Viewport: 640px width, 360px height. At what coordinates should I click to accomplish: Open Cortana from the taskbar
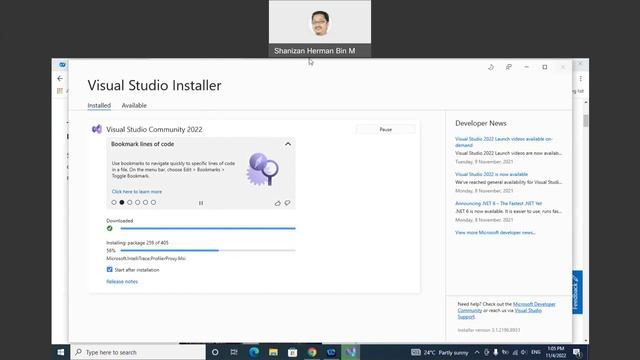click(215, 352)
